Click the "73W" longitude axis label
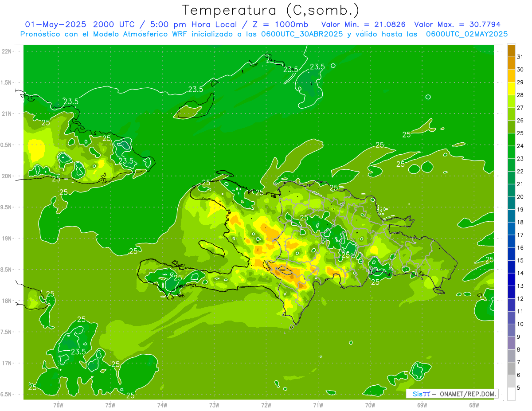The width and height of the screenshot is (532, 411). coord(214,406)
